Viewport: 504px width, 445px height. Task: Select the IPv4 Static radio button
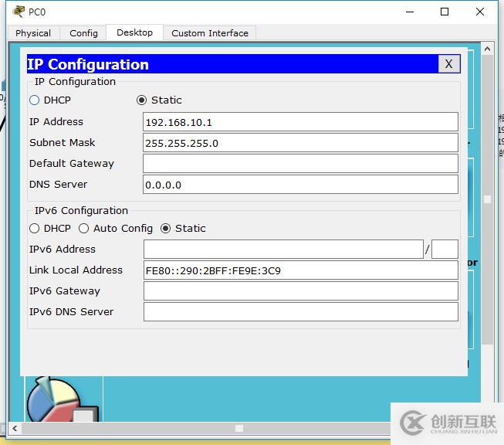tap(141, 100)
